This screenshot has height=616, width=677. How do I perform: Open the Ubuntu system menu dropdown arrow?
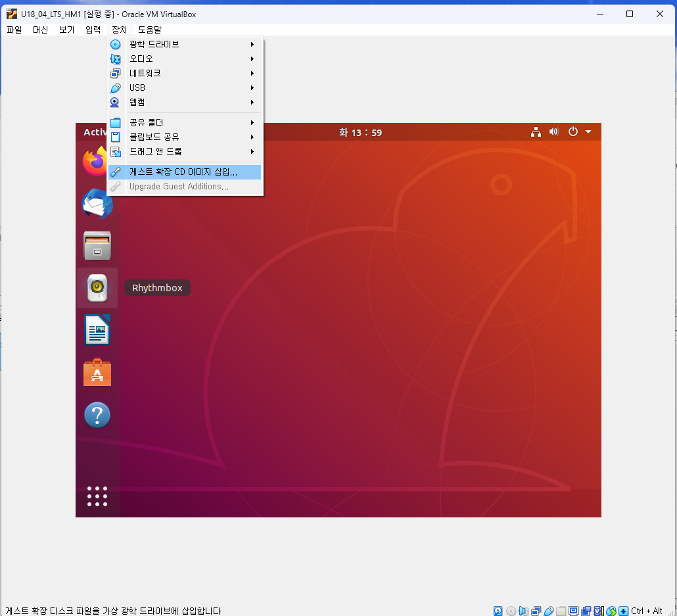coord(588,131)
